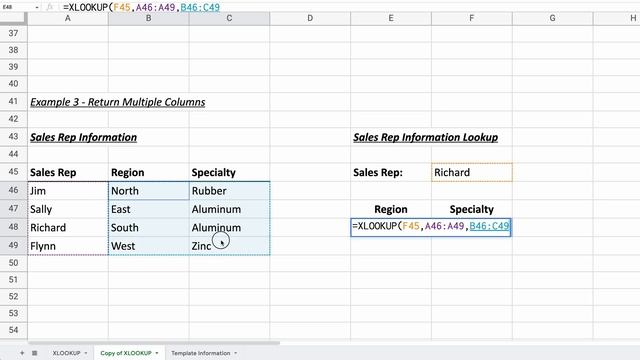The image size is (640, 360).
Task: Click the Region label in column E
Action: point(391,209)
